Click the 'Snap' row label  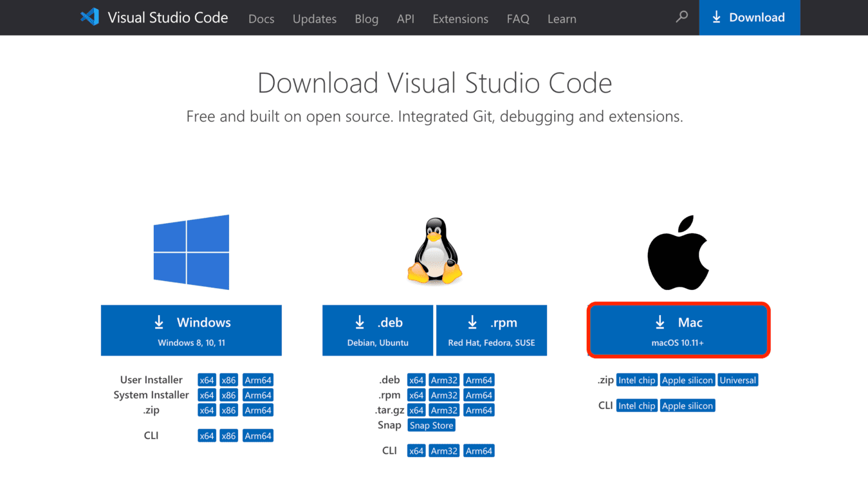[x=389, y=425]
